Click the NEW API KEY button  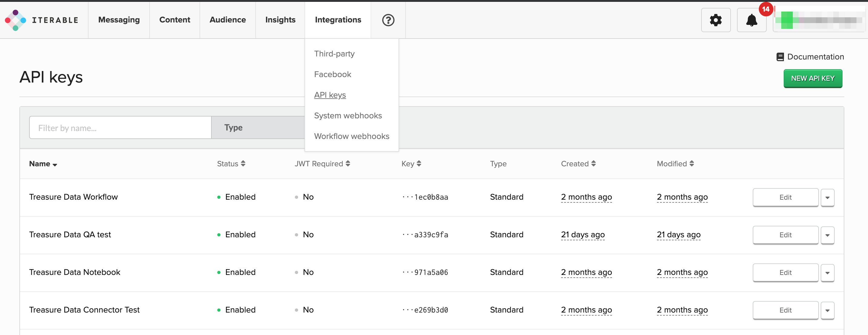pos(812,79)
